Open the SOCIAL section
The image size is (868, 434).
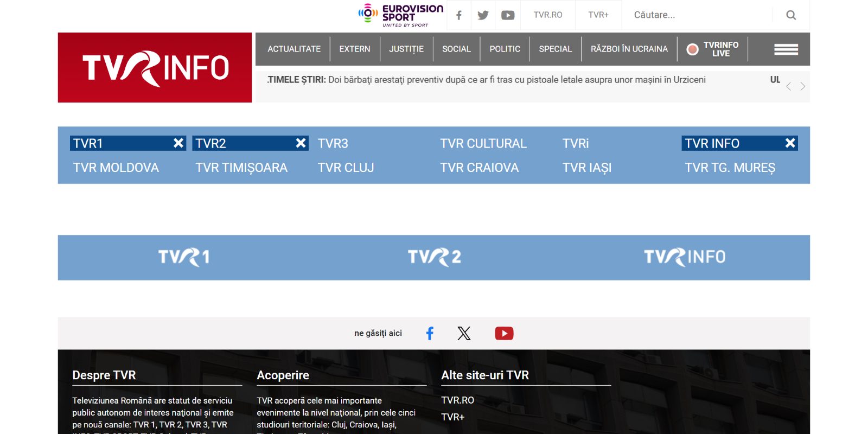pyautogui.click(x=456, y=49)
